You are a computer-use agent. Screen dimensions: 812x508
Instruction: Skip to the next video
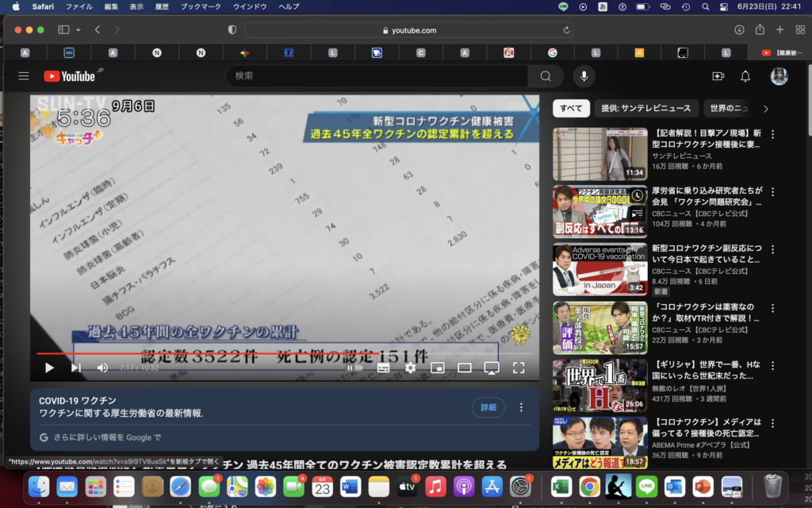coord(76,368)
